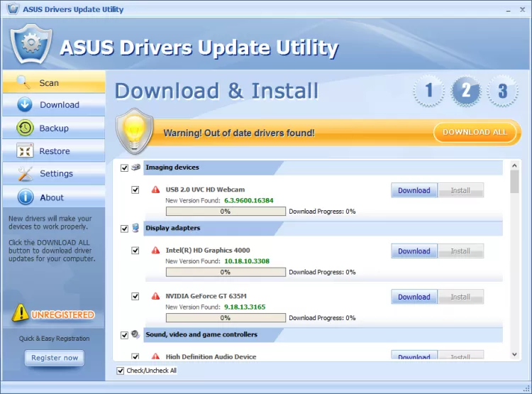The width and height of the screenshot is (532, 394).
Task: Switch to the Download section
Action: (54, 104)
